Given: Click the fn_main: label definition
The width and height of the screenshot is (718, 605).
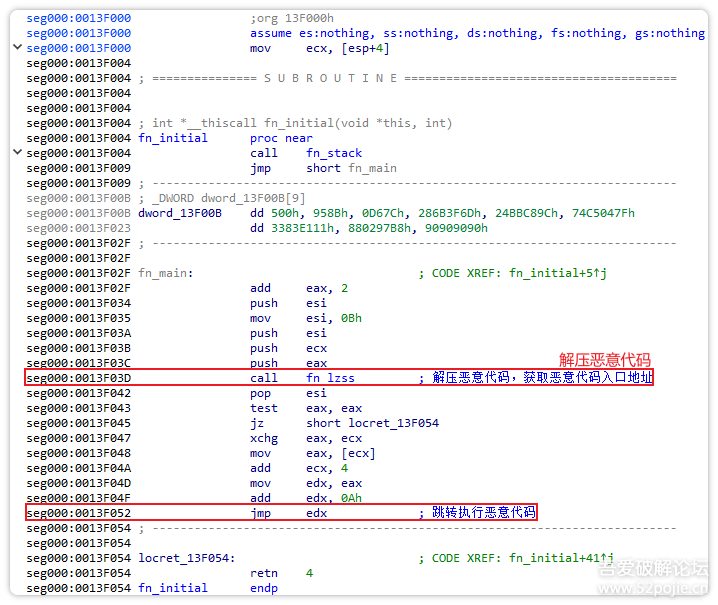Looking at the screenshot, I should (165, 273).
